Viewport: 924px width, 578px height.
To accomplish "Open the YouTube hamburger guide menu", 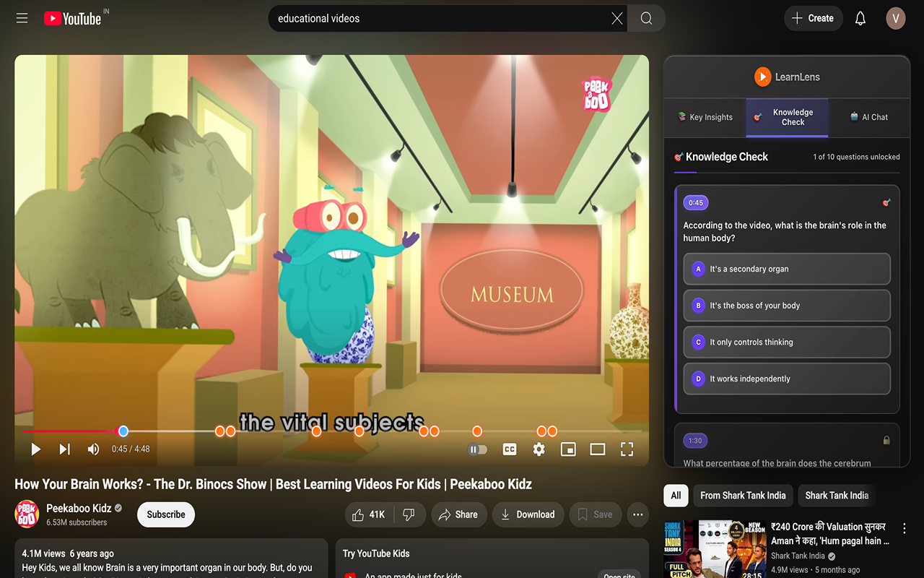I will [x=22, y=18].
